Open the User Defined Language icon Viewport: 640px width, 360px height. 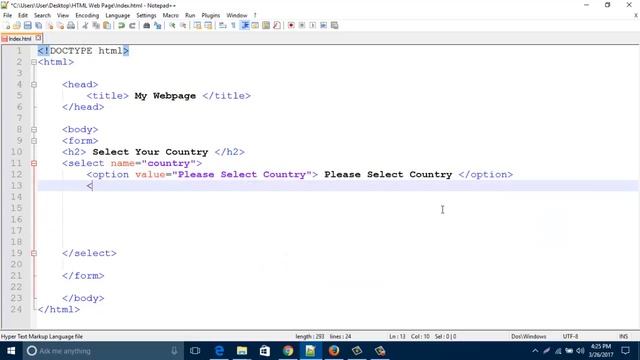[x=255, y=25]
